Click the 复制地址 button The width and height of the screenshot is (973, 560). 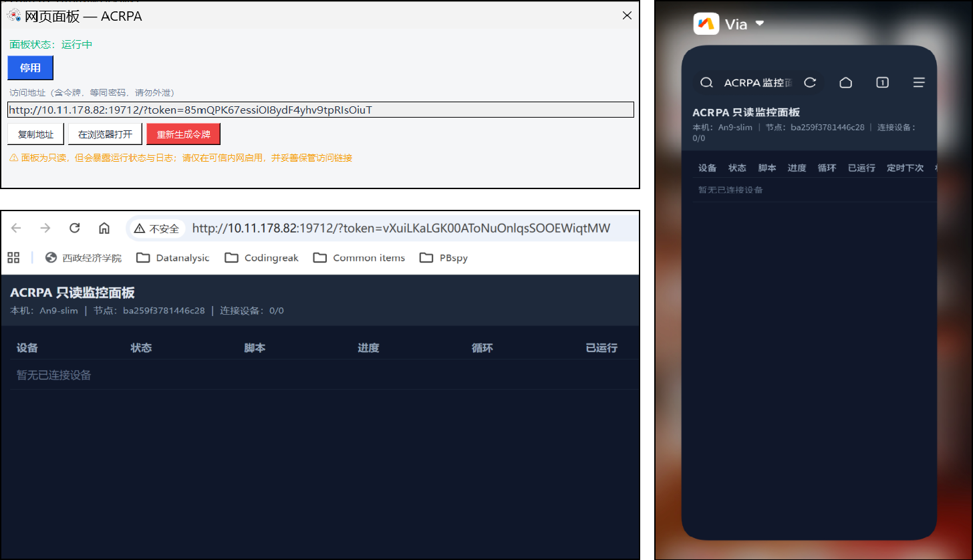pyautogui.click(x=35, y=134)
